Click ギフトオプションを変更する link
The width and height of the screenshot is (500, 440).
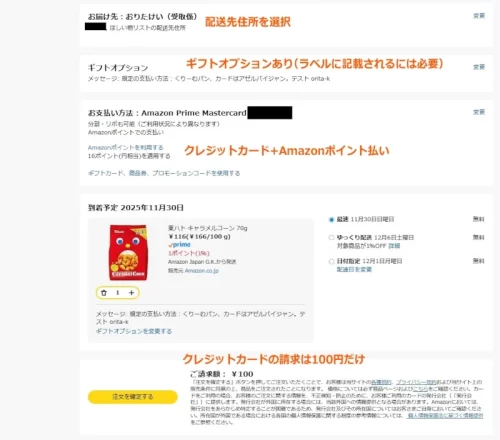click(134, 331)
